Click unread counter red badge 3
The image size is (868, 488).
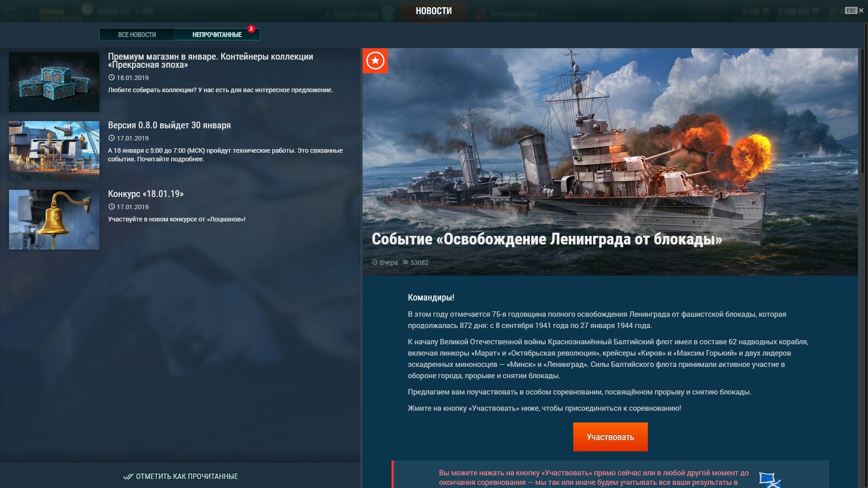251,28
